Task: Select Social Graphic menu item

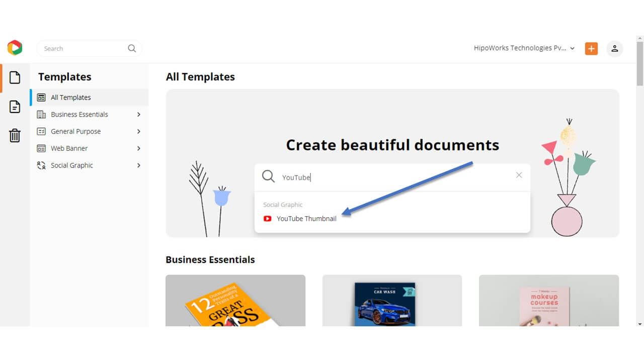Action: click(72, 165)
